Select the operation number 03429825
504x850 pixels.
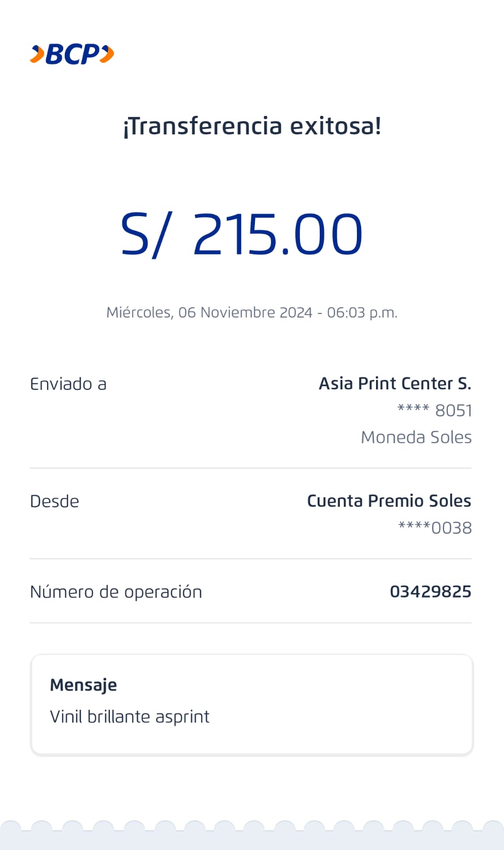[430, 592]
